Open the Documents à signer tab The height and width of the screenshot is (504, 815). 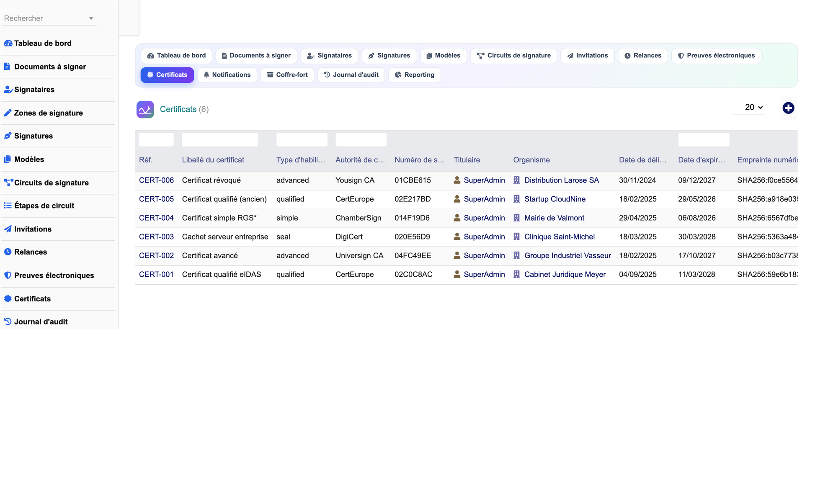point(256,56)
